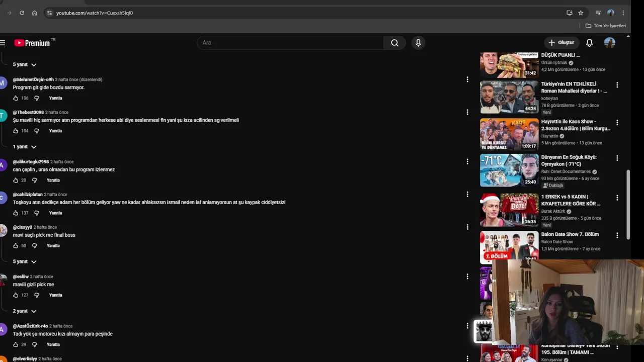The image size is (644, 362).
Task: Open the site info icon beside URL
Action: click(x=49, y=13)
